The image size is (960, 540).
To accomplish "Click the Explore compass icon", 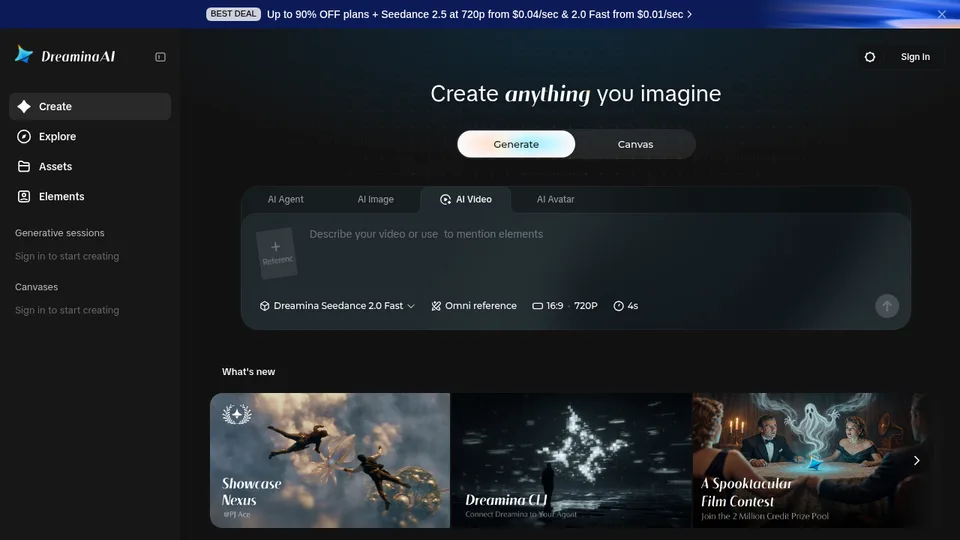I will [x=24, y=137].
